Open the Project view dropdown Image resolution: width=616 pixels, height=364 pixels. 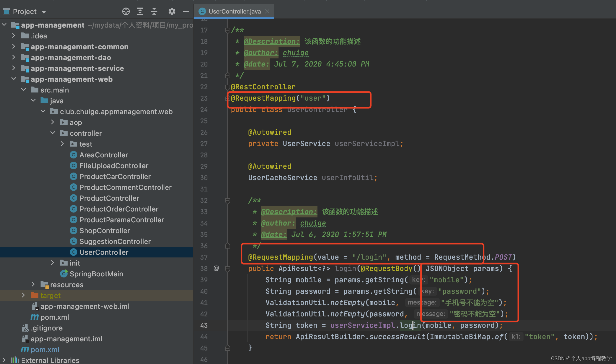click(x=44, y=12)
